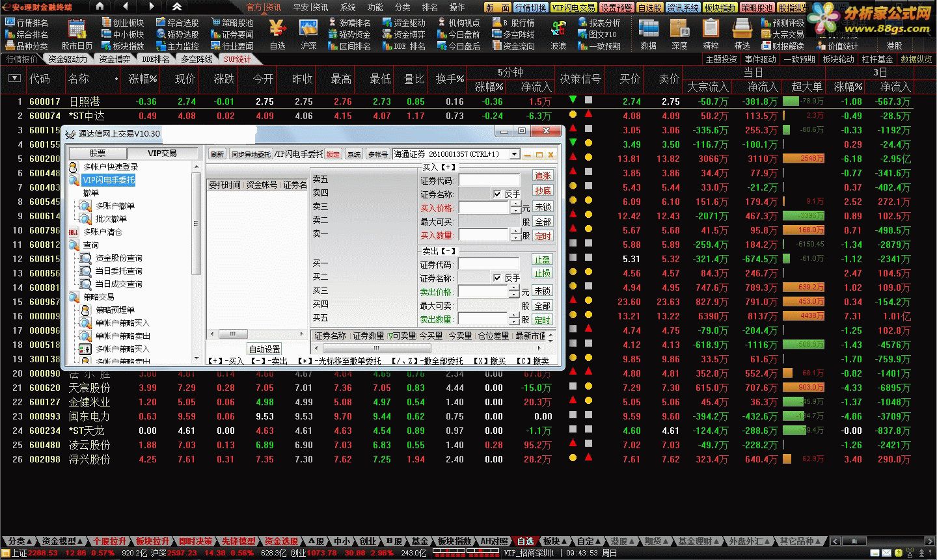
Task: Click the 设置预警 top button
Action: 616,8
